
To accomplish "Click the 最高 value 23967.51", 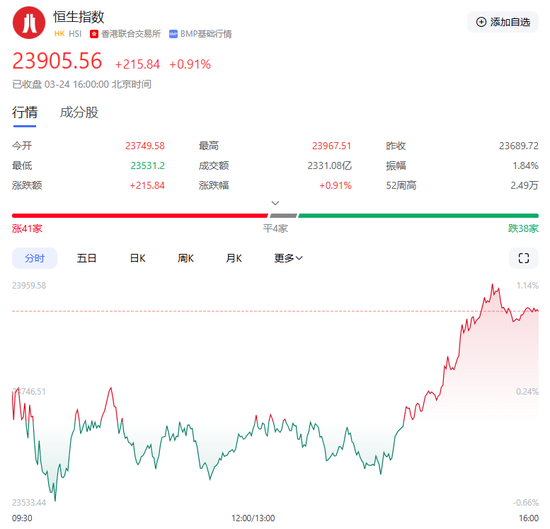I will [x=331, y=146].
